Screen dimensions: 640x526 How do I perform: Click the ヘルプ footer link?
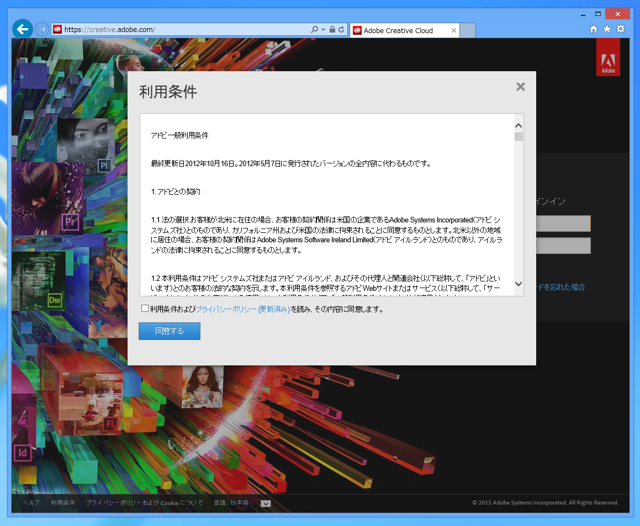pyautogui.click(x=31, y=503)
